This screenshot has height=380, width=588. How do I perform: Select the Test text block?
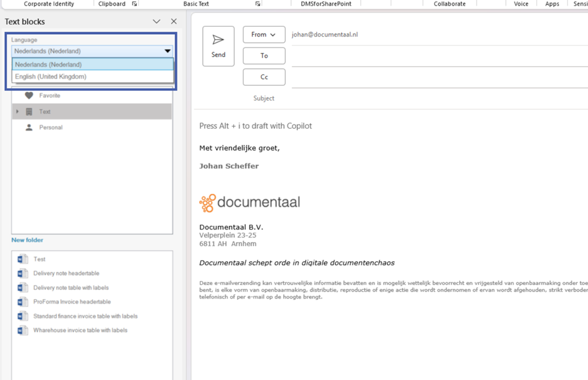(x=39, y=259)
